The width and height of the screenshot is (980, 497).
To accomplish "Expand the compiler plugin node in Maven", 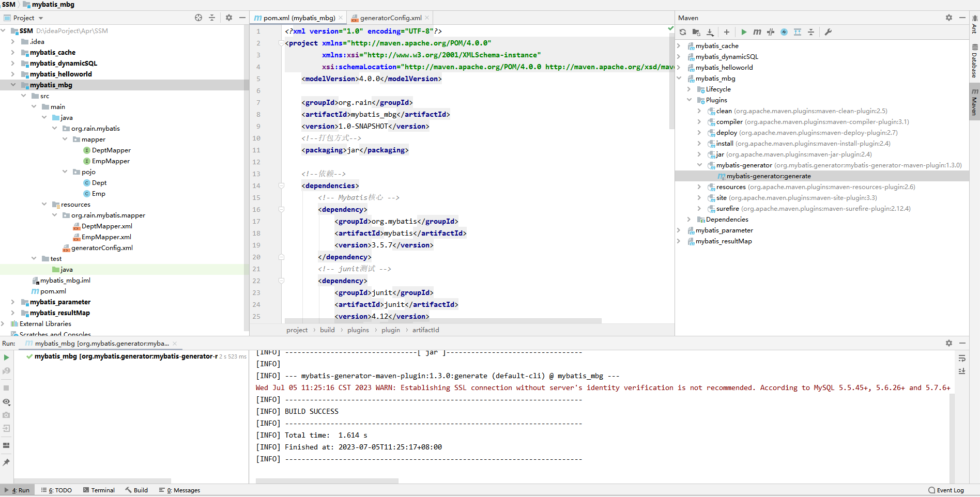I will tap(699, 122).
